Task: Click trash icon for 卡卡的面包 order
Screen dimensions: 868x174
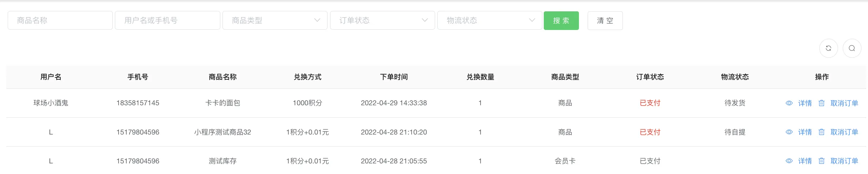Action: pyautogui.click(x=822, y=103)
